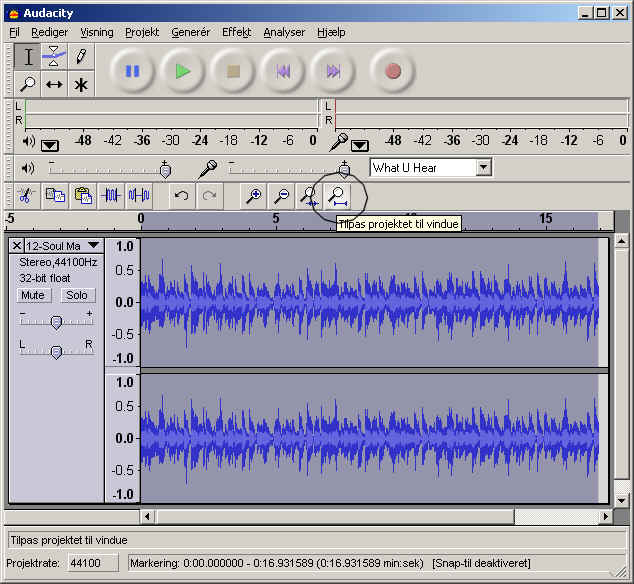Select the Draw pencil tool
634x584 pixels.
coord(81,58)
